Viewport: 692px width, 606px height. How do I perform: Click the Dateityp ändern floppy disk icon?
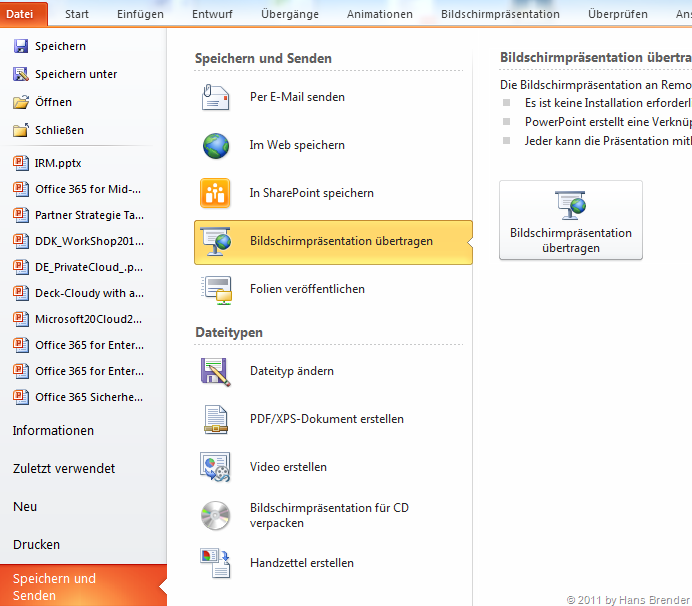[x=216, y=371]
